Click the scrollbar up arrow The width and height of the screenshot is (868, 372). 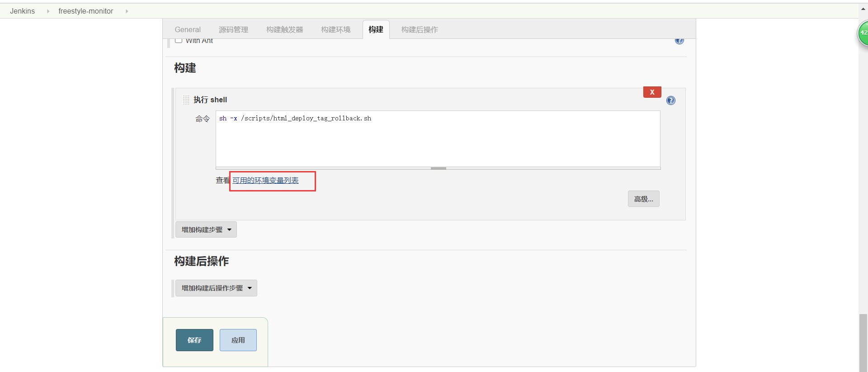click(x=863, y=9)
